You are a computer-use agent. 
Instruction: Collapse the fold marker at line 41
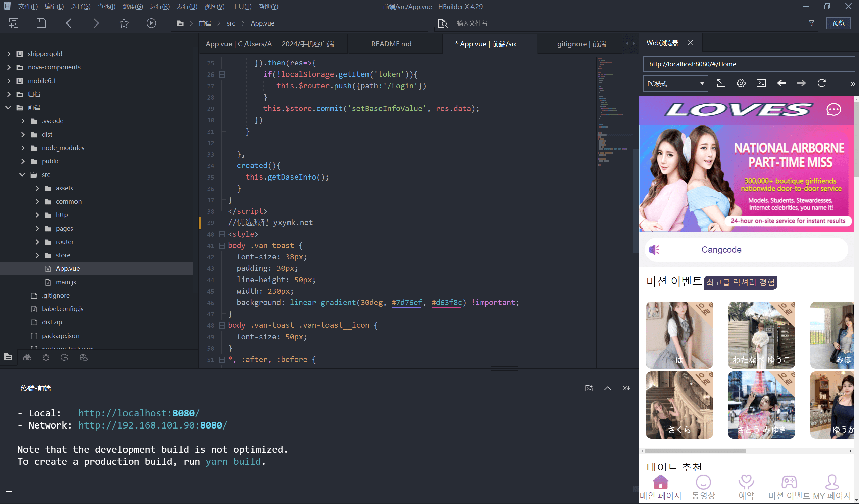point(222,245)
